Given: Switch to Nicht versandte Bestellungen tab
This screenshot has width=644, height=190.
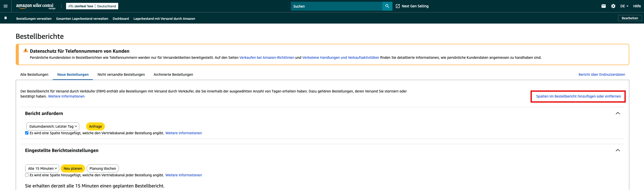Looking at the screenshot, I should coord(121,74).
